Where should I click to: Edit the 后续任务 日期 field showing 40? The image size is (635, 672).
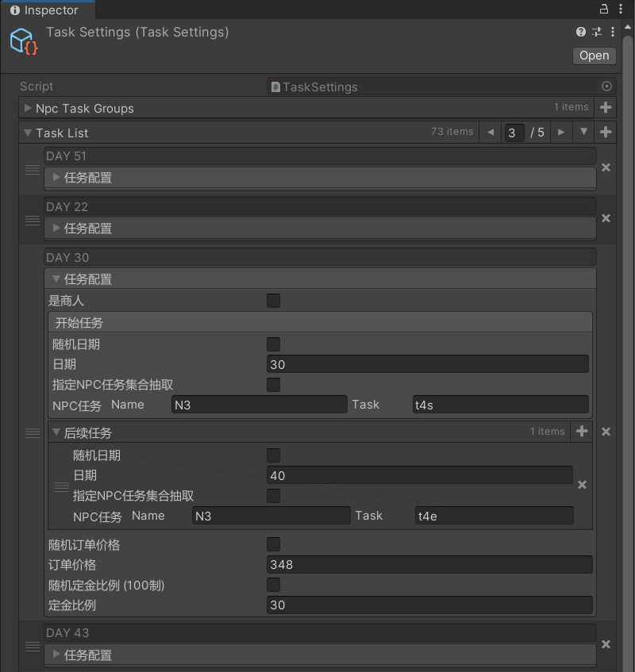419,475
